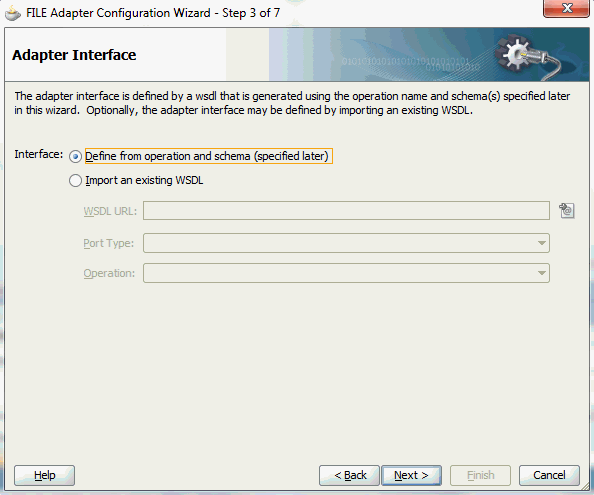594x495 pixels.
Task: Close the FILE Adapter Configuration Wizard window
Action: coord(566,8)
